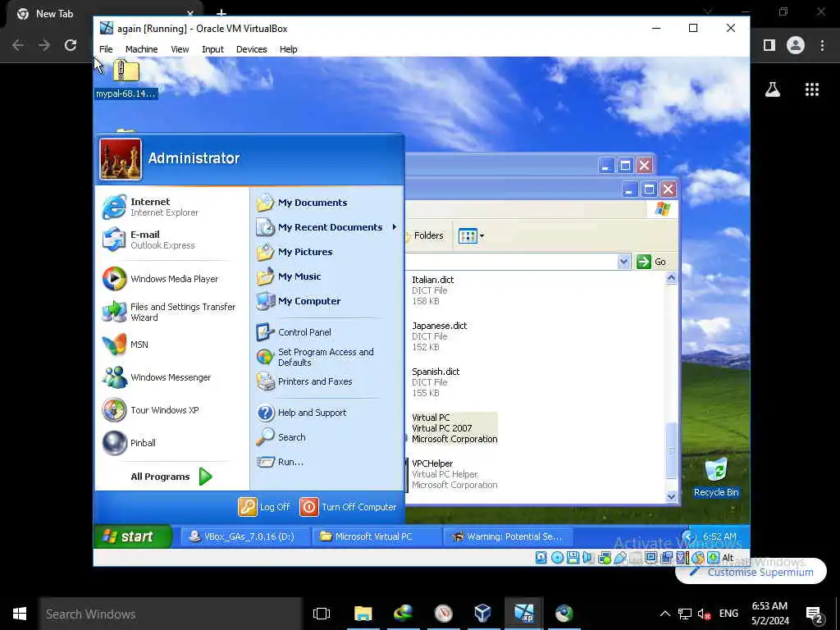Open the VirtualBox Devices menu
The width and height of the screenshot is (840, 630).
(x=251, y=49)
